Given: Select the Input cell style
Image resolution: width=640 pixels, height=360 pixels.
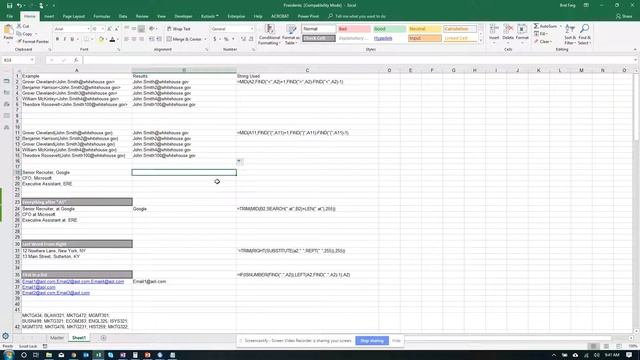Looking at the screenshot, I should pos(424,38).
